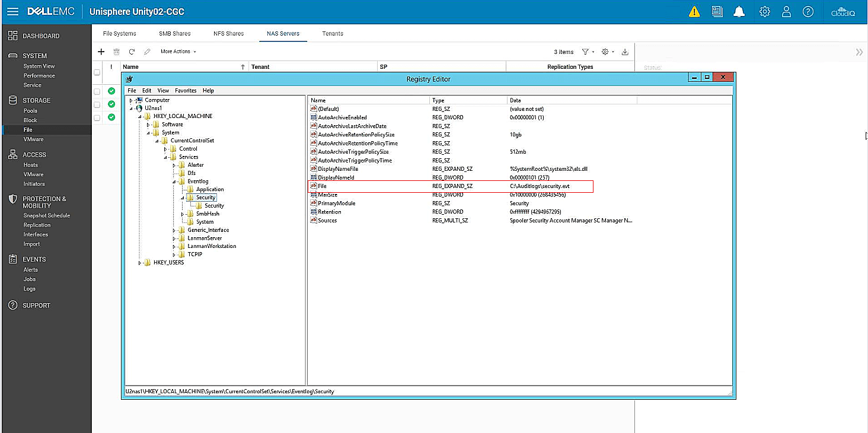This screenshot has width=868, height=433.
Task: Click the refresh icon in toolbar
Action: tap(132, 52)
